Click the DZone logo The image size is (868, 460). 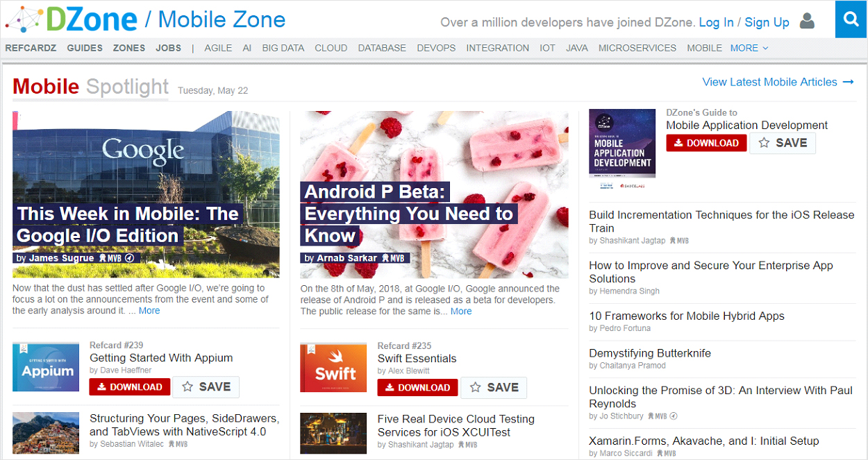click(72, 19)
